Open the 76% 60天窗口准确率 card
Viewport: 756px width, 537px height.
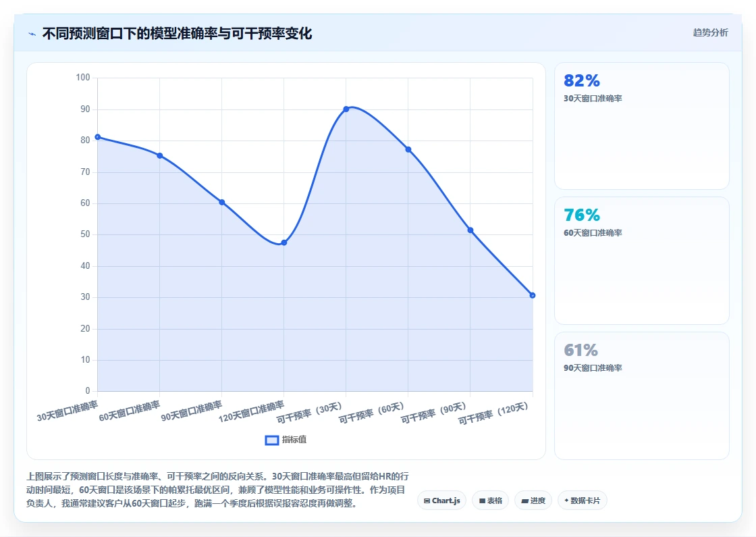(642, 261)
